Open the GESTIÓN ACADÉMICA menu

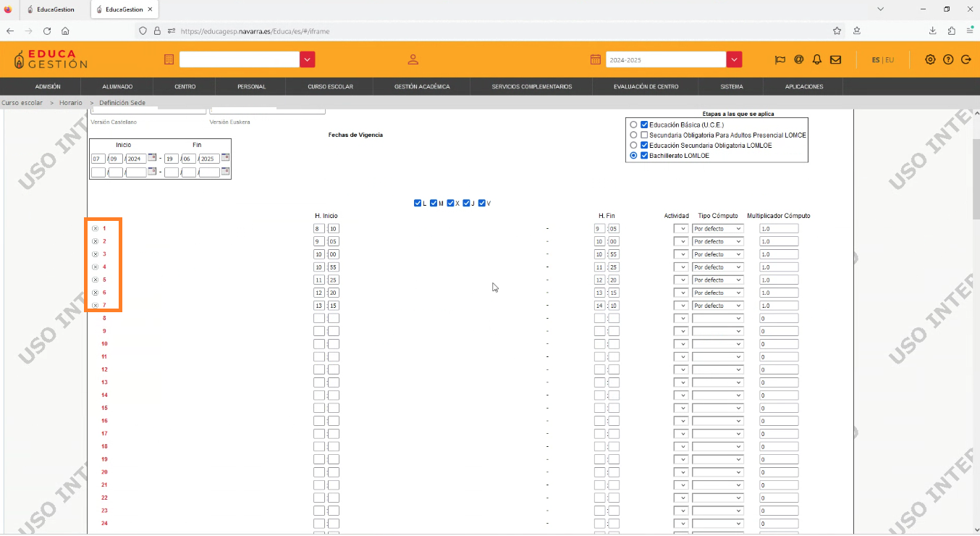pyautogui.click(x=422, y=86)
